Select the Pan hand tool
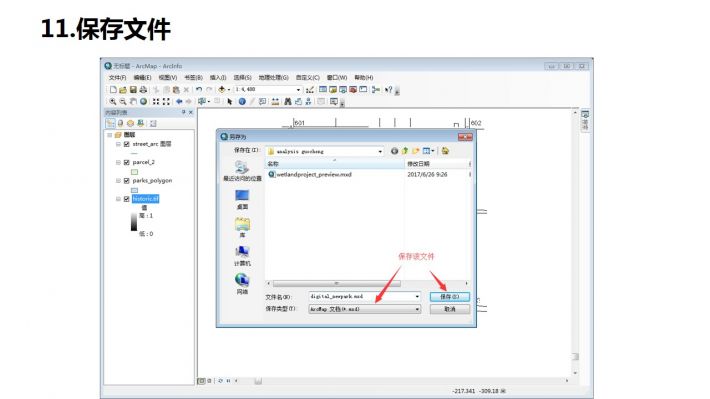 pyautogui.click(x=133, y=101)
